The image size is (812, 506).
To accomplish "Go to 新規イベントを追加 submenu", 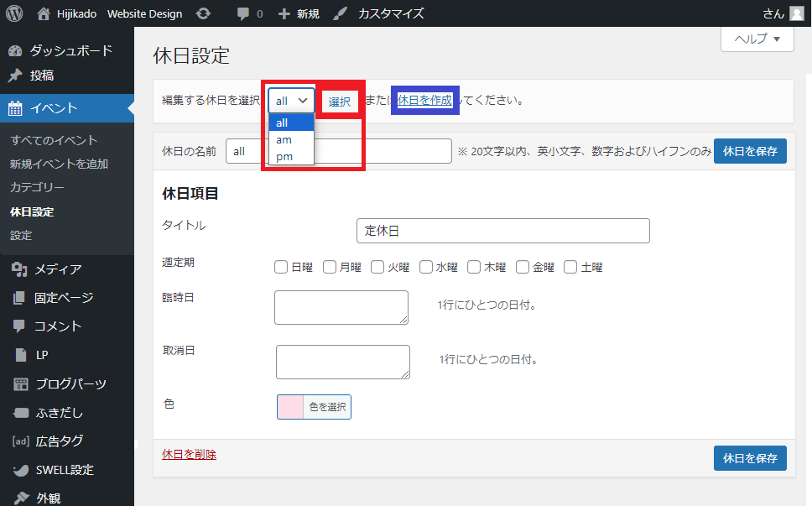I will [x=59, y=164].
